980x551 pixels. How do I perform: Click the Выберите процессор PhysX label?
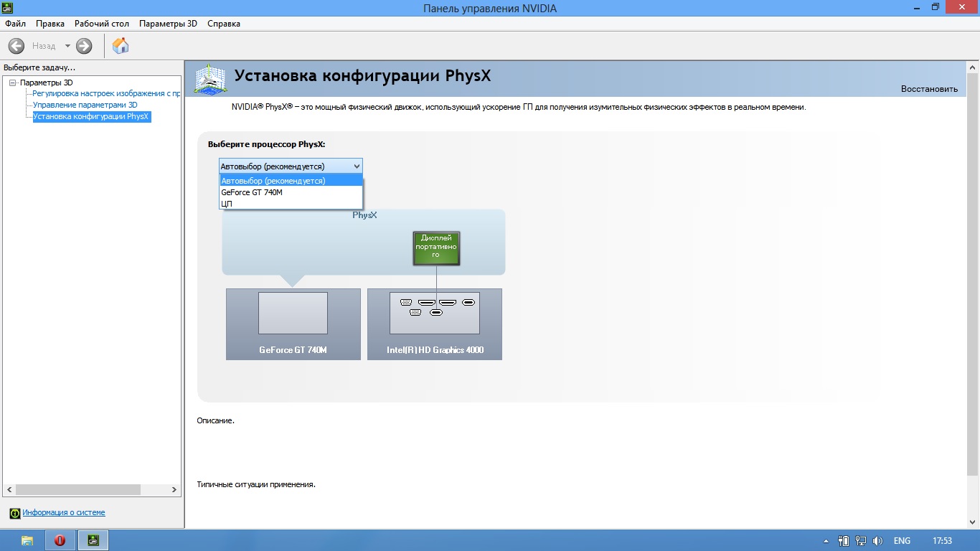266,144
